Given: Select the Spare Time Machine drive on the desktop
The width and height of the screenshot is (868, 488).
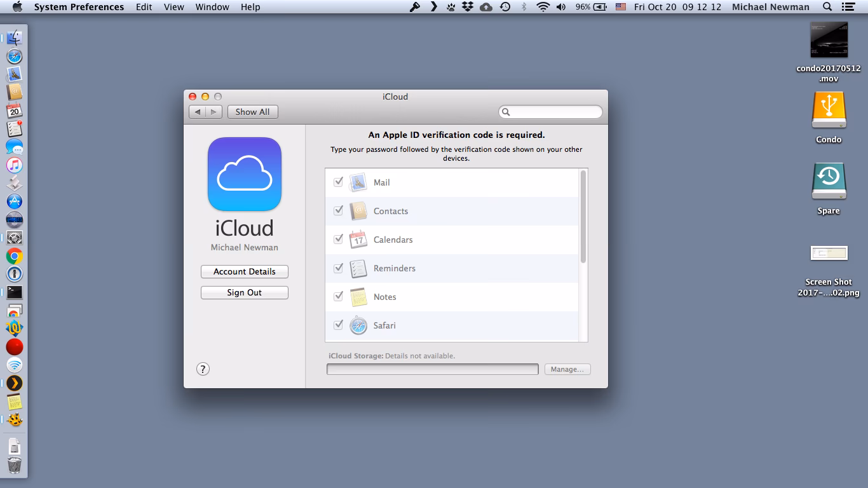Looking at the screenshot, I should pyautogui.click(x=829, y=181).
